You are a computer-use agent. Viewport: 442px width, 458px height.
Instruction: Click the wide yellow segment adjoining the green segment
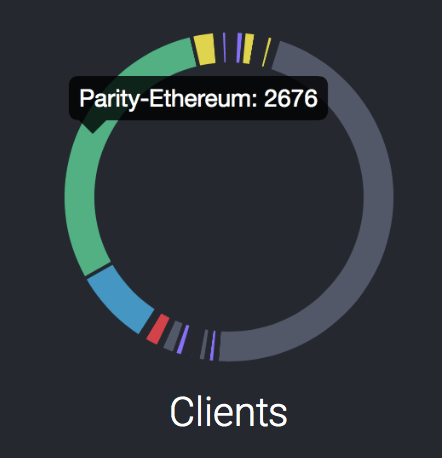pyautogui.click(x=205, y=49)
